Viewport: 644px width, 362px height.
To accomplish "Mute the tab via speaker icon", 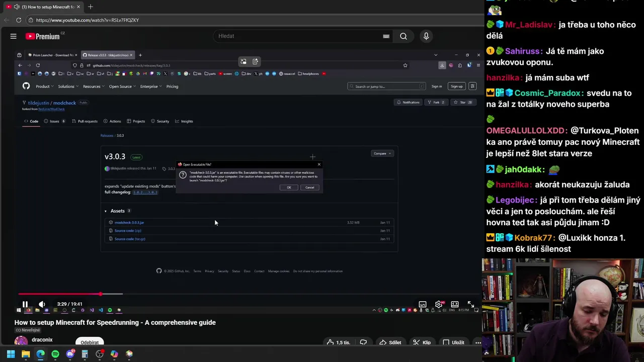I will coord(17,7).
